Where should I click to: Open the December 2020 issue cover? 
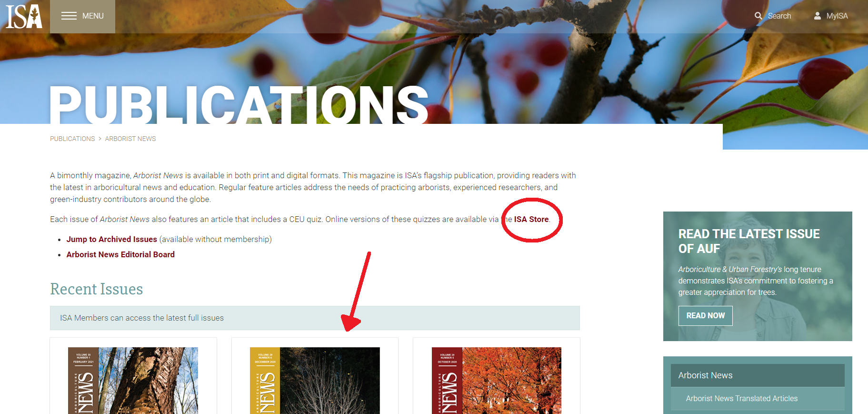pos(315,381)
